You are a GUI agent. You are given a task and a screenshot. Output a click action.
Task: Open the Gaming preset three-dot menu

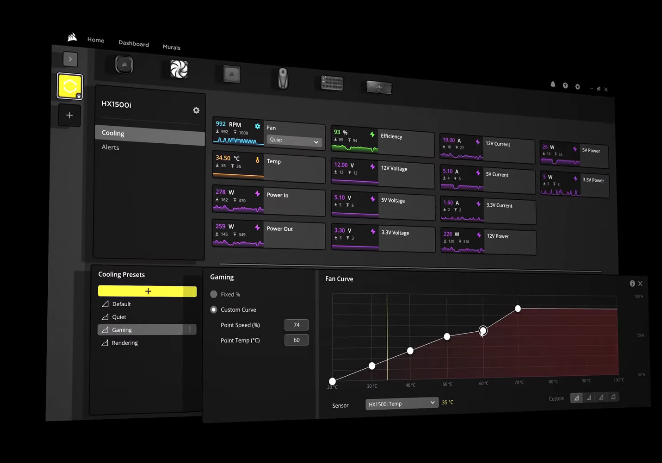click(x=190, y=330)
